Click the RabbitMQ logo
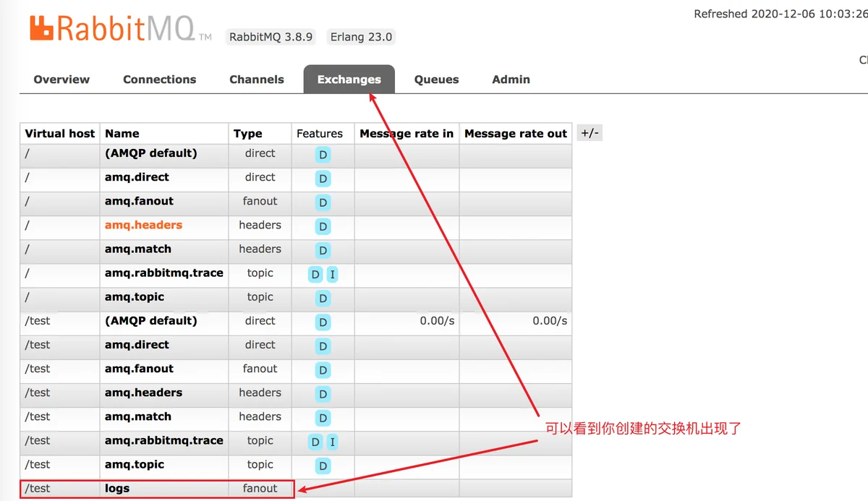Screen dimensions: 868x501 (112, 29)
